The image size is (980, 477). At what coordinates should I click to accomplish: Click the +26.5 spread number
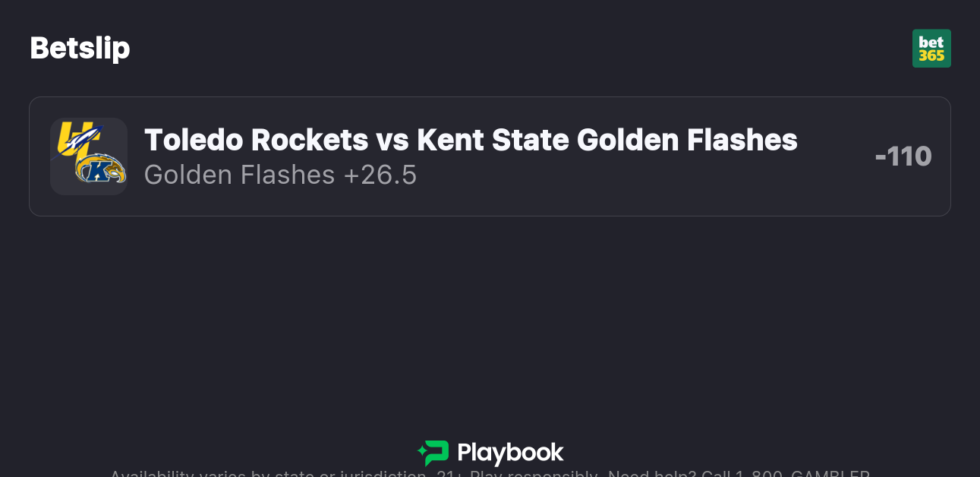(380, 175)
